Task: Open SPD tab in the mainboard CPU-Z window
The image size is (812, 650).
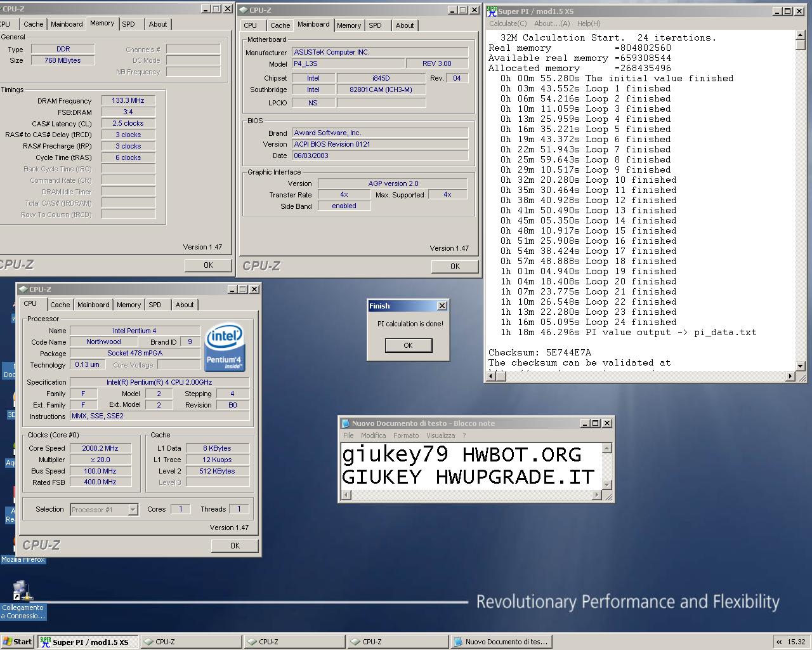Action: point(376,25)
